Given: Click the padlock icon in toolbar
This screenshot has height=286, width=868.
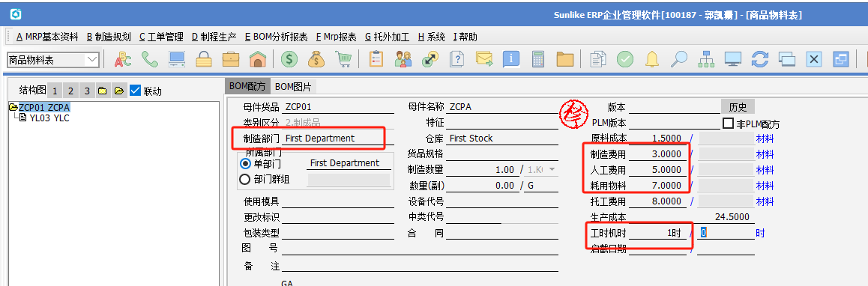Looking at the screenshot, I should (205, 59).
